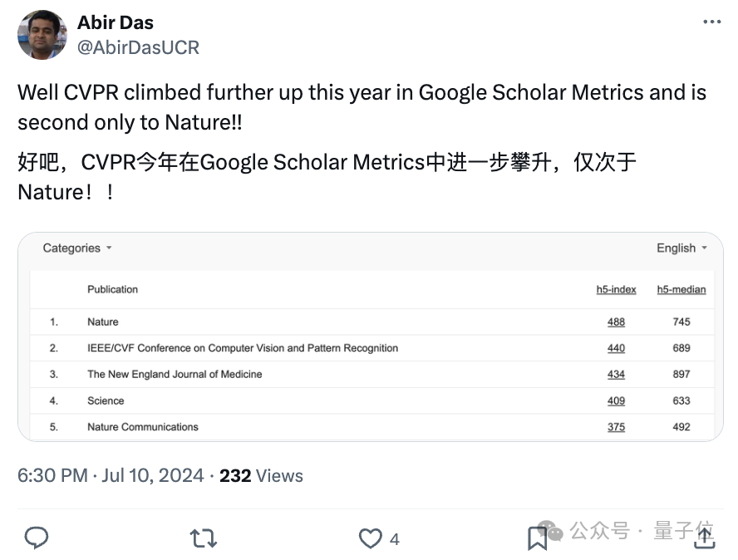
Task: Open the Categories dropdown
Action: pos(76,248)
